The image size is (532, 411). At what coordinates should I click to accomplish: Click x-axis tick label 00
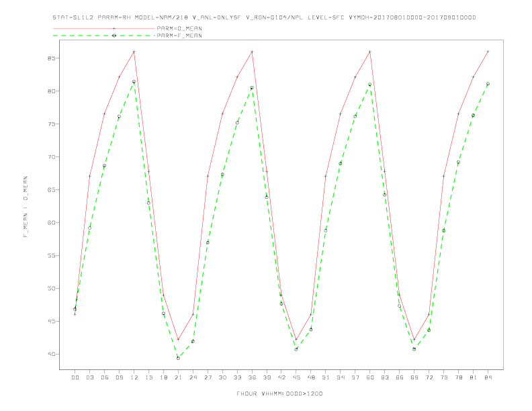click(x=75, y=377)
